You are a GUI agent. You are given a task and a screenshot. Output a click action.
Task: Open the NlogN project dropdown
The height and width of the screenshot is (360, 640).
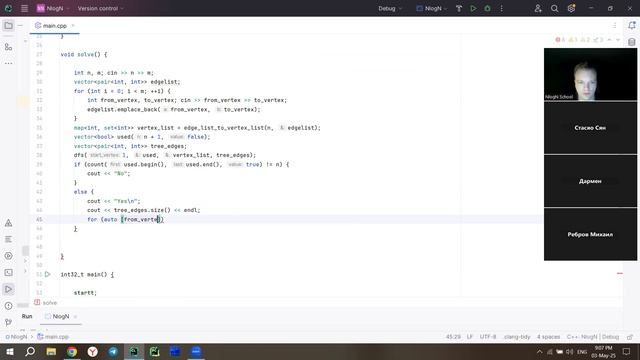pyautogui.click(x=53, y=8)
